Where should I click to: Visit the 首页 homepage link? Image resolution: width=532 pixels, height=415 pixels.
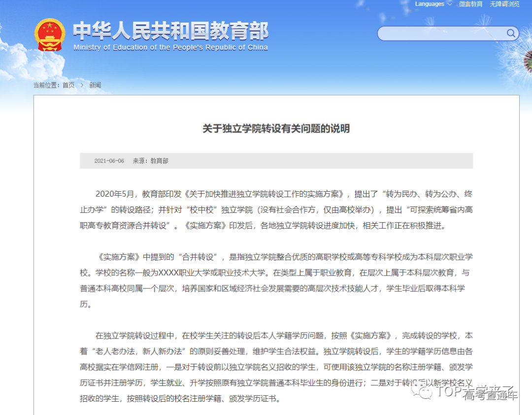tap(68, 85)
